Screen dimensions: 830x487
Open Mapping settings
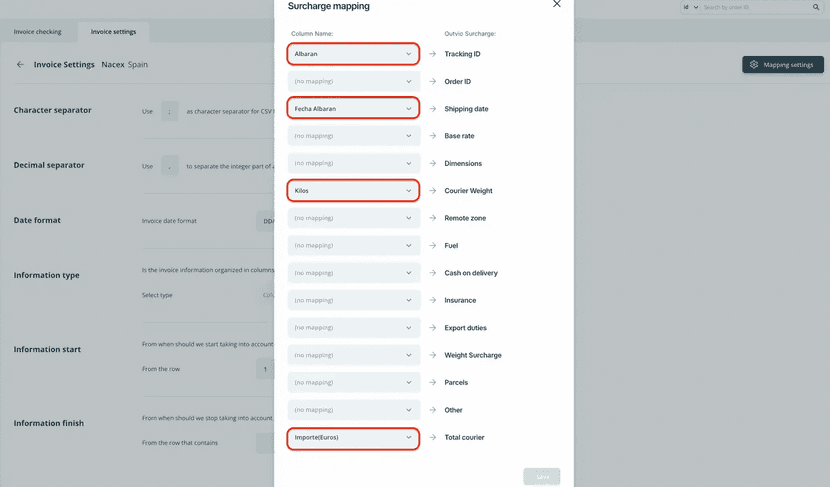click(782, 65)
